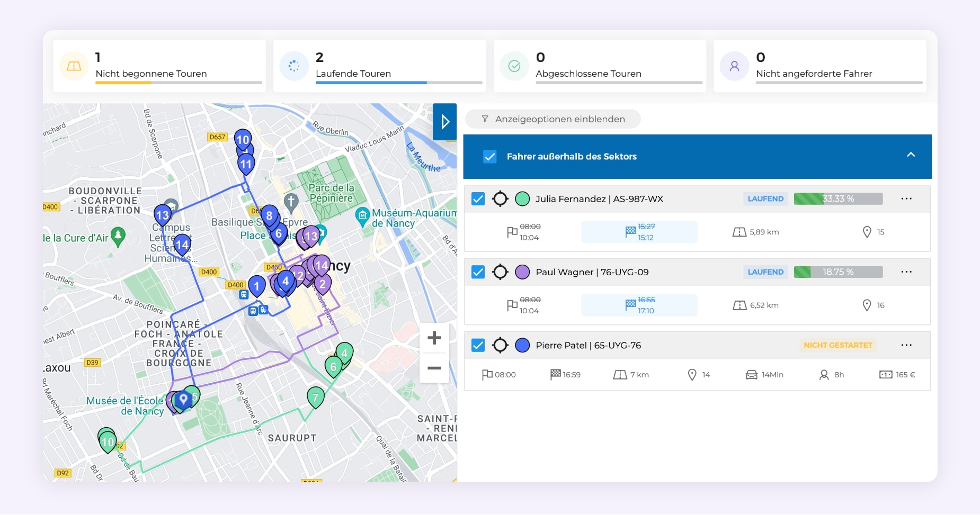Open the three-dot menu for Paul Wagner

click(907, 272)
